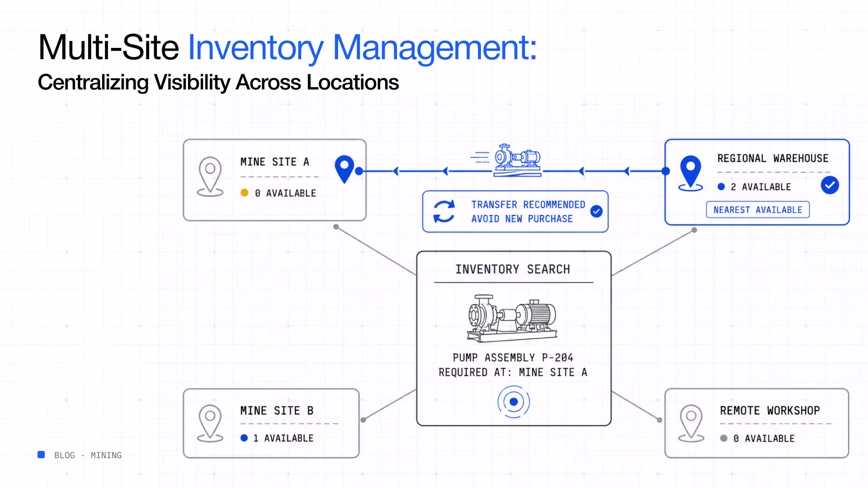
Task: Click the orange status dot beside 0 Available at Mine Site A
Action: click(x=245, y=193)
